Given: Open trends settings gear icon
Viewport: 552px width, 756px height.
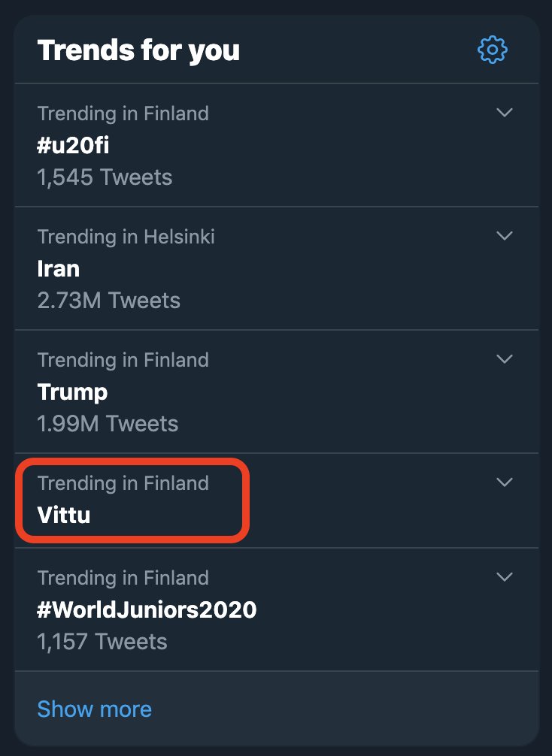Looking at the screenshot, I should (492, 49).
